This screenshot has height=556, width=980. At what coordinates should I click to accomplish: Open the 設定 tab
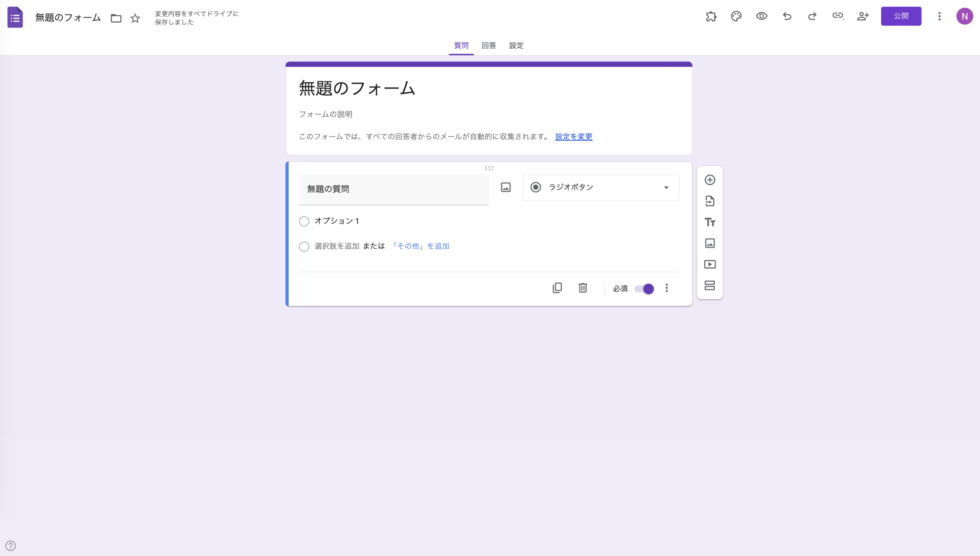[516, 45]
